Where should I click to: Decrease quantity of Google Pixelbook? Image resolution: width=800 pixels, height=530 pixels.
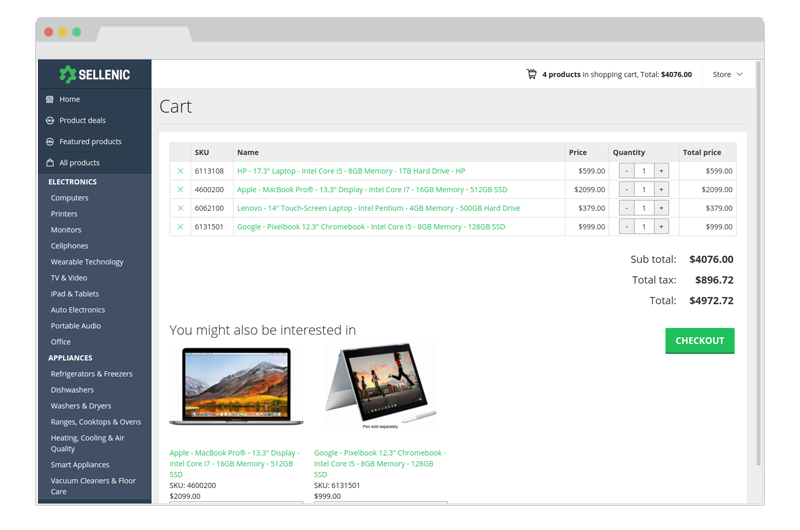[627, 226]
